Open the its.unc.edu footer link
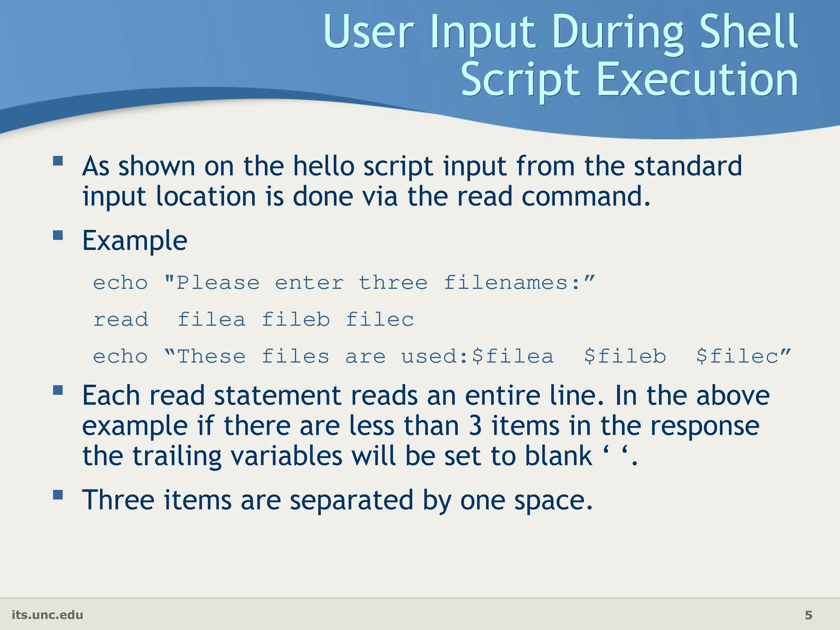The image size is (840, 630). coord(47,615)
